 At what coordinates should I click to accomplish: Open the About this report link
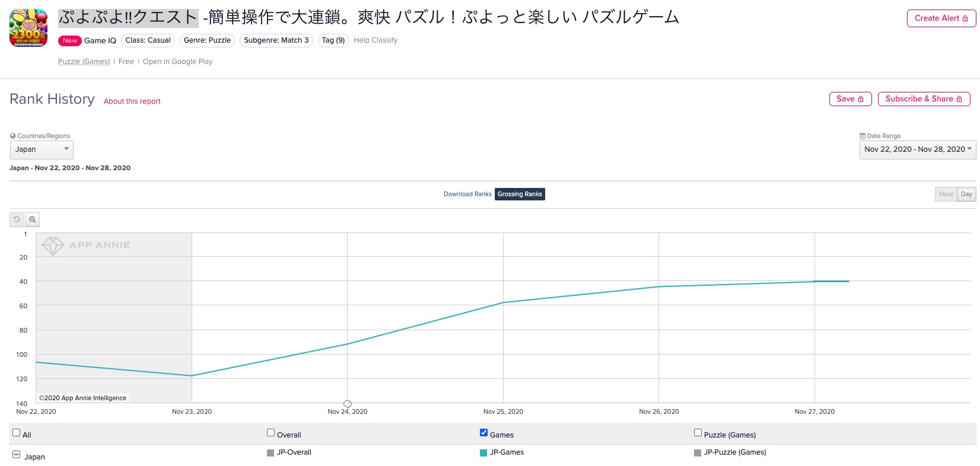[132, 101]
